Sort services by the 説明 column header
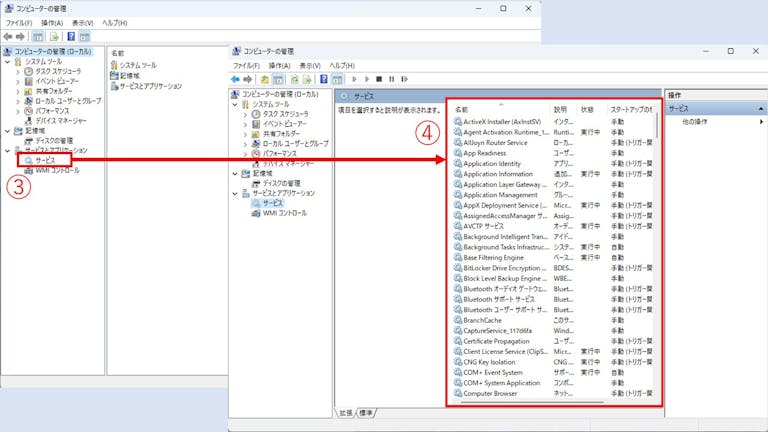768x432 pixels. pyautogui.click(x=562, y=110)
